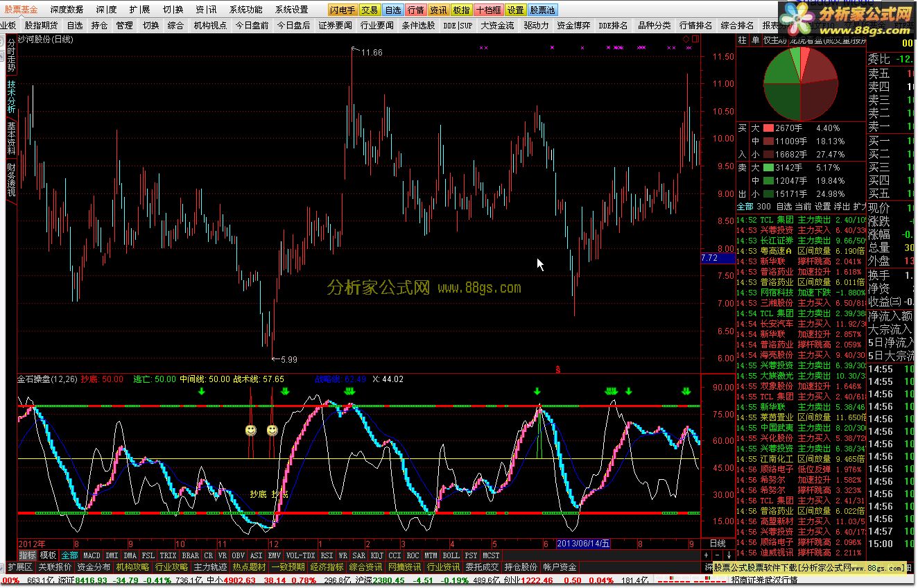
Task: Click the 300 filter in alerts list
Action: click(x=764, y=207)
